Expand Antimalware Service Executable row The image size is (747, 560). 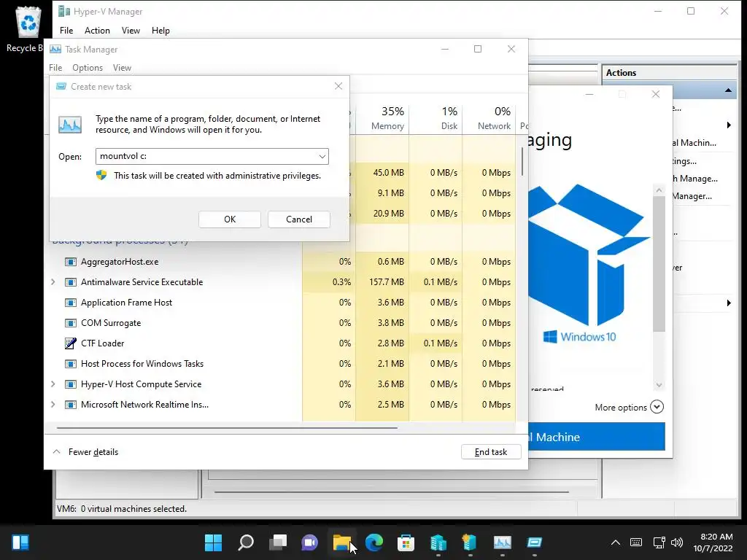(53, 282)
